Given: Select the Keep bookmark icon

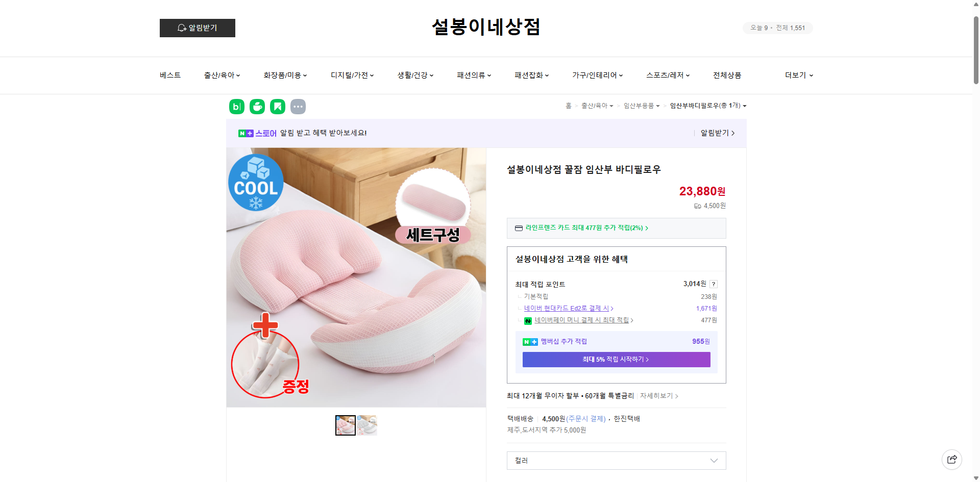Looking at the screenshot, I should pyautogui.click(x=277, y=106).
